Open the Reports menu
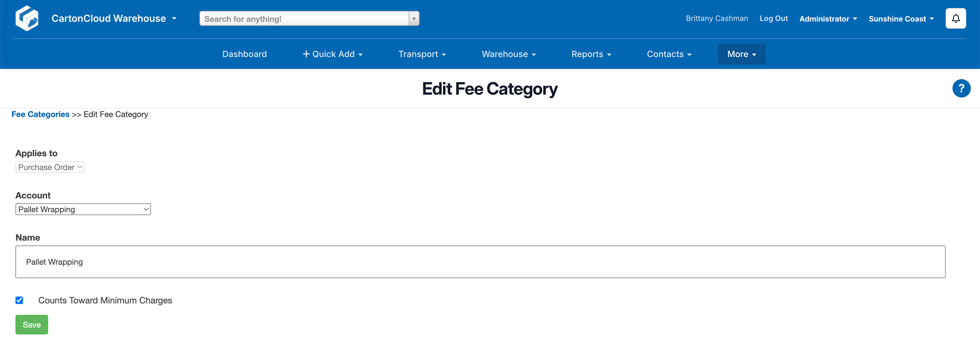980x343 pixels. [x=591, y=54]
